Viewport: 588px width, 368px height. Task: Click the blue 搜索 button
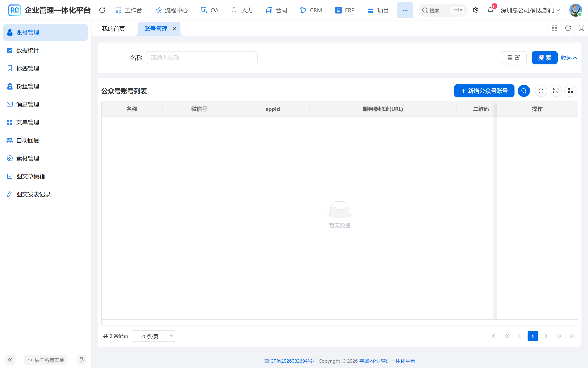click(x=545, y=58)
